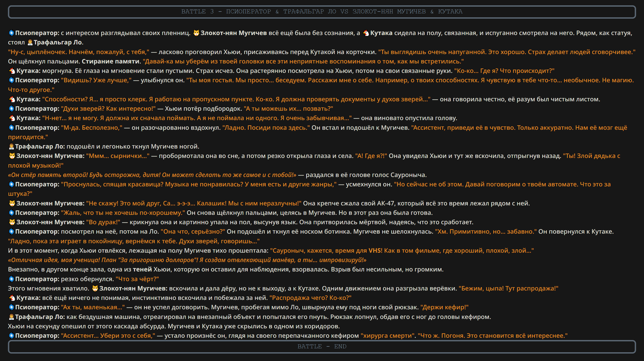Viewport: 644px width, 361px height.
Task: Click the quote 'Ладно. Посиди пока здесь.'
Action: (x=266, y=128)
